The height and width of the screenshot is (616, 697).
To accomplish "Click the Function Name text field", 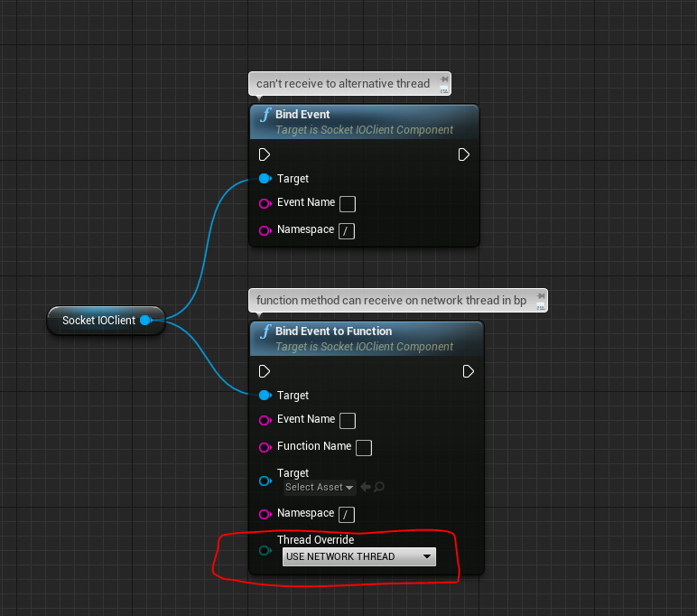I will pyautogui.click(x=364, y=447).
